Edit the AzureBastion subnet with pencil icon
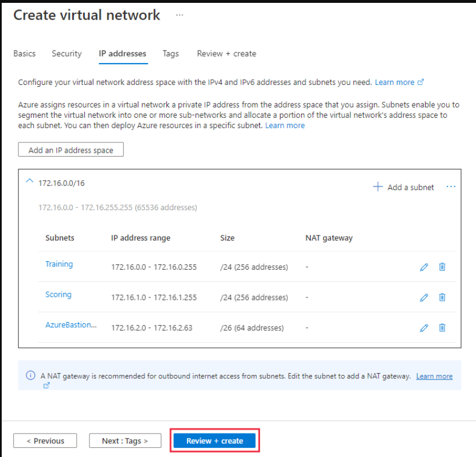476x457 pixels. [424, 328]
